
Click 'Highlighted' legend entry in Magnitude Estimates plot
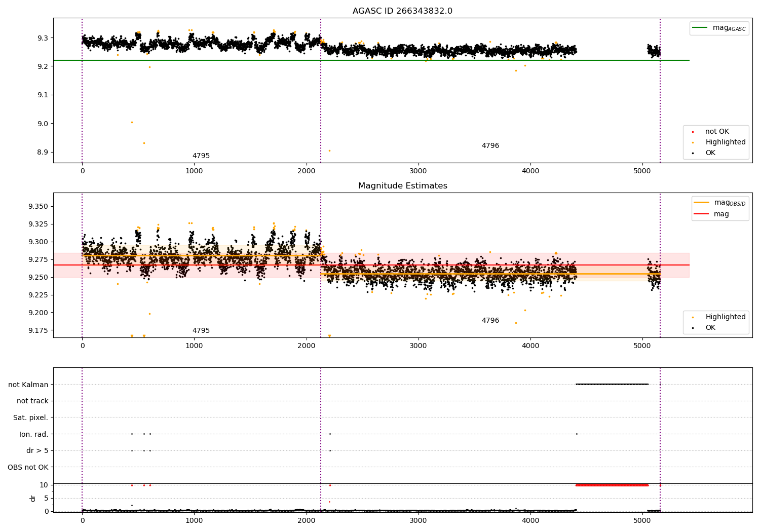click(x=719, y=317)
